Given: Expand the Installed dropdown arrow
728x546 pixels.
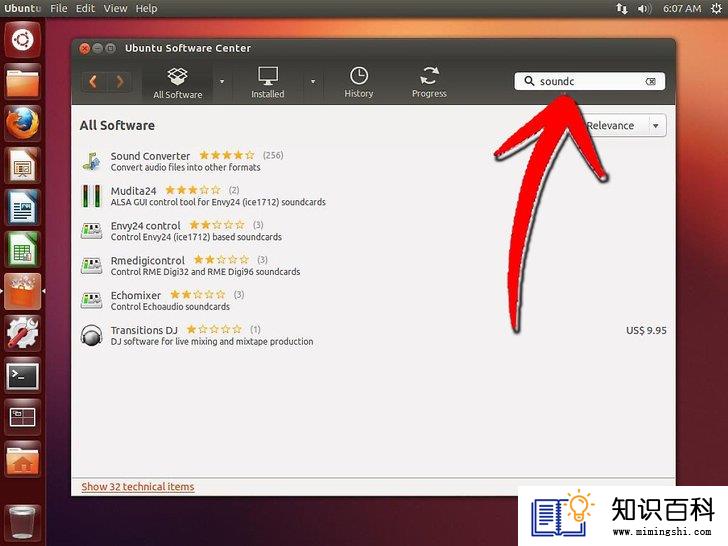Looking at the screenshot, I should 313,82.
